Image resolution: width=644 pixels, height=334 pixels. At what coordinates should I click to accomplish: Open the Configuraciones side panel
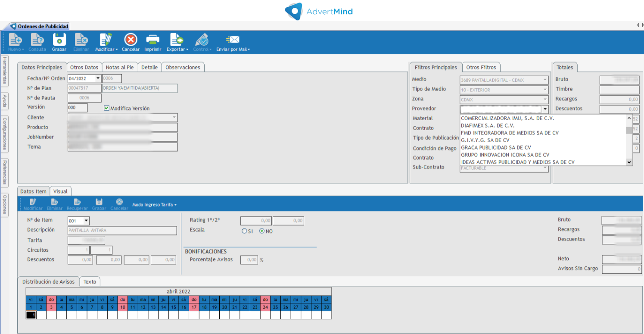click(4, 134)
